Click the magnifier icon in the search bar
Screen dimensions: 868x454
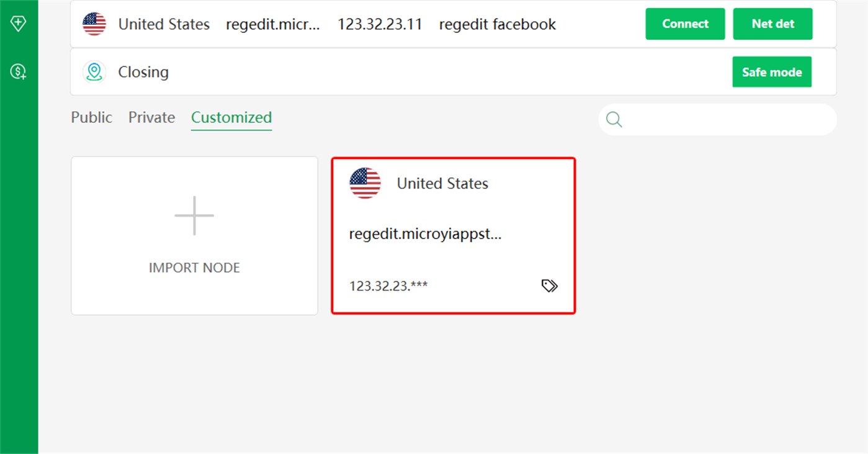coord(614,119)
